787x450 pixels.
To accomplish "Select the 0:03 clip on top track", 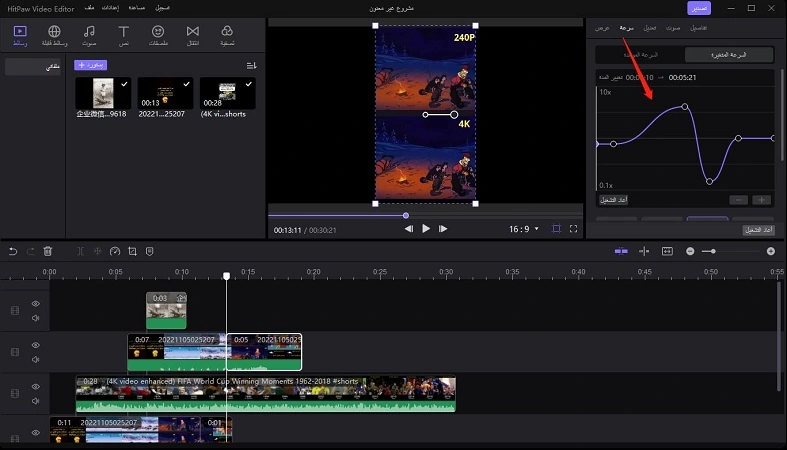I will 166,311.
